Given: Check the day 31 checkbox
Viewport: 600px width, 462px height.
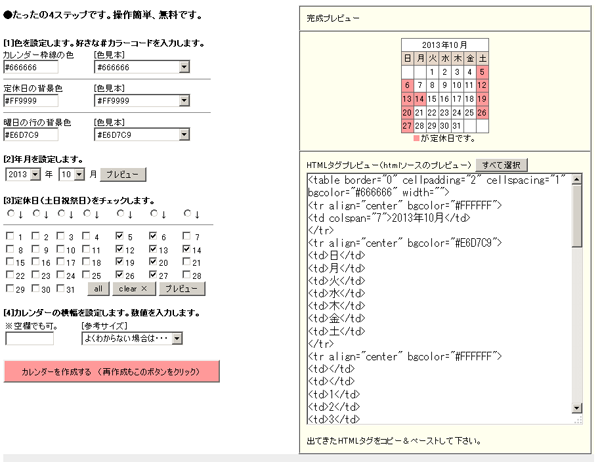Looking at the screenshot, I should (60, 288).
